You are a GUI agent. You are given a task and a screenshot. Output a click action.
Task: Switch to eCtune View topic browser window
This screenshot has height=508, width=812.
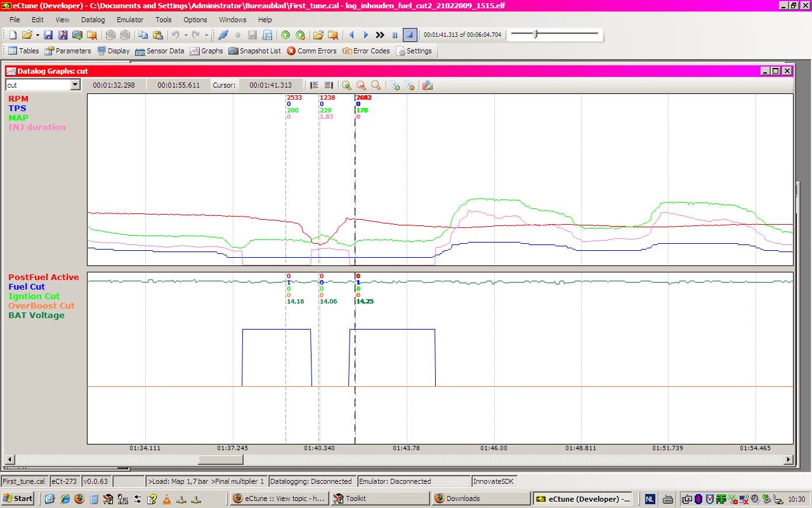[279, 498]
